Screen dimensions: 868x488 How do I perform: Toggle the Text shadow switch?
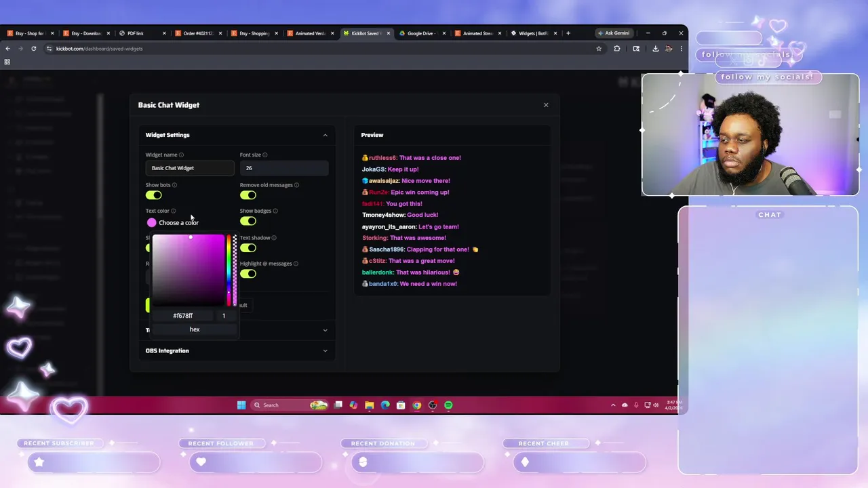pyautogui.click(x=248, y=248)
